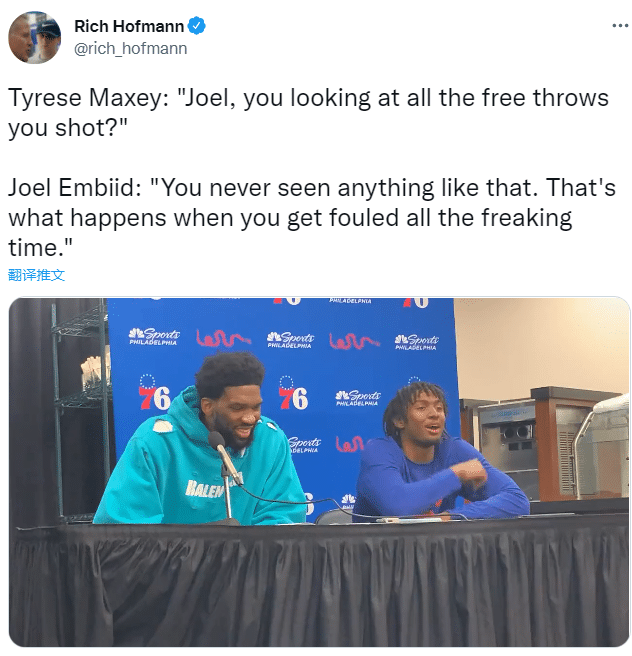Click the BALEN lettering on the hoodie
Image resolution: width=632 pixels, height=656 pixels.
[204, 488]
